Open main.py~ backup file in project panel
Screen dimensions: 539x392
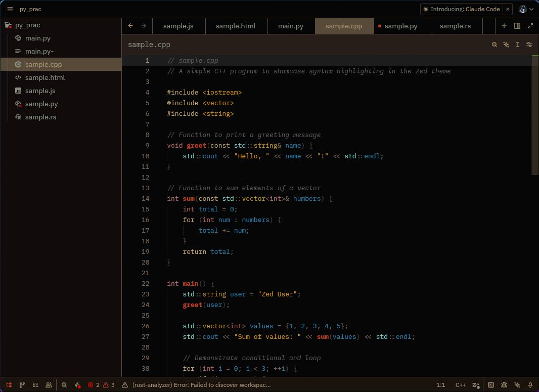61,51
